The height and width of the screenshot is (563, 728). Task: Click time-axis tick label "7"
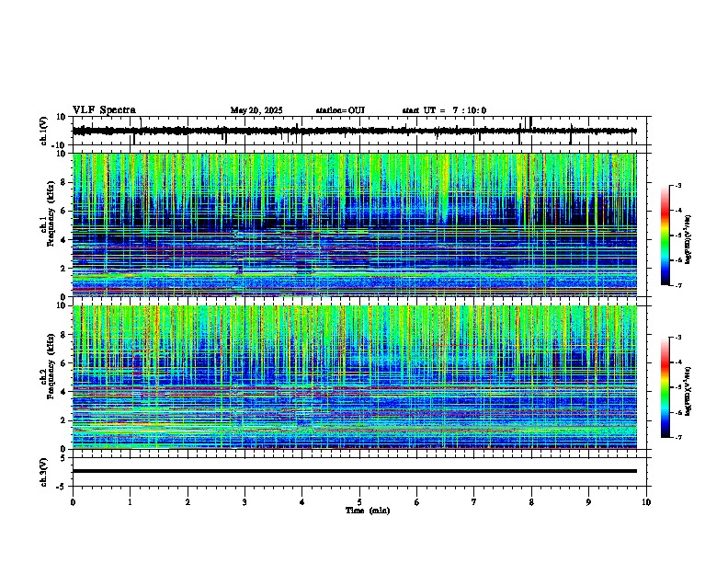[x=474, y=502]
